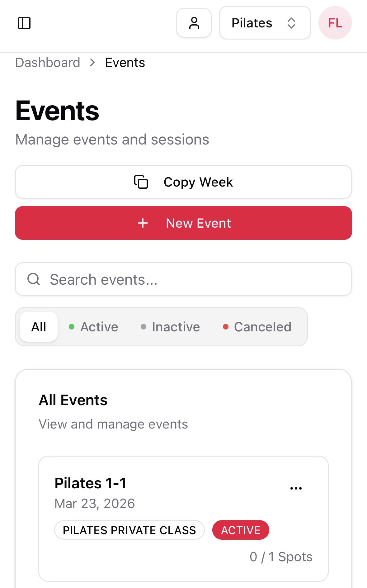Image resolution: width=367 pixels, height=588 pixels.
Task: Click the plus icon in New Event
Action: pos(143,223)
